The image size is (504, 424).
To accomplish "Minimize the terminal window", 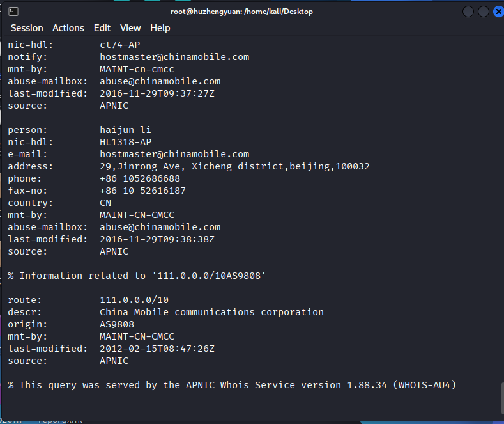I will tap(468, 12).
